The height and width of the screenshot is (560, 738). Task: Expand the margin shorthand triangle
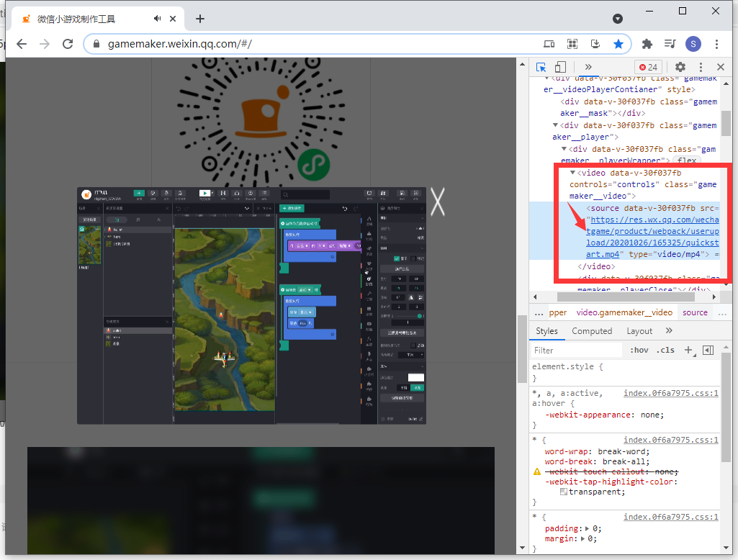(583, 539)
